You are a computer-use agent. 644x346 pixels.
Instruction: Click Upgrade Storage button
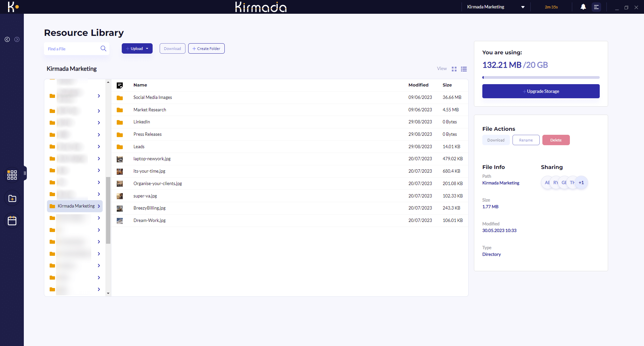pyautogui.click(x=541, y=91)
